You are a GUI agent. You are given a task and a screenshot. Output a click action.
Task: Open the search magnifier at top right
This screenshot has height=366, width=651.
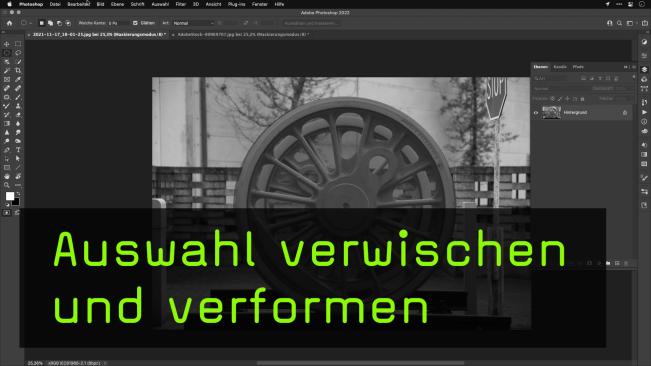point(619,23)
